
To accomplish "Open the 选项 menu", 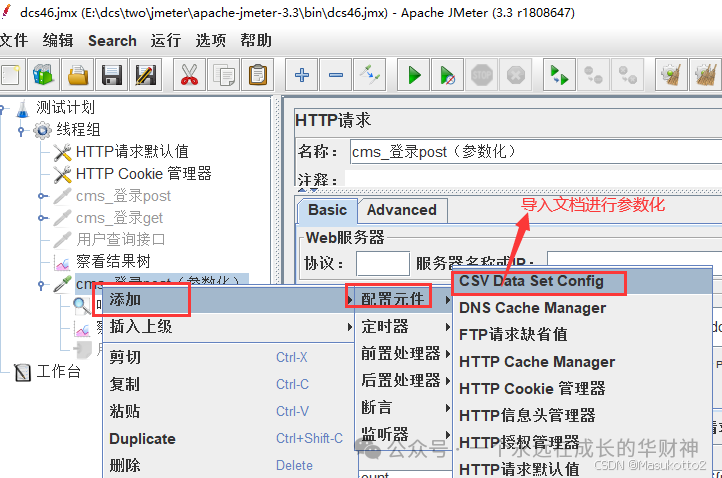I will pos(211,41).
